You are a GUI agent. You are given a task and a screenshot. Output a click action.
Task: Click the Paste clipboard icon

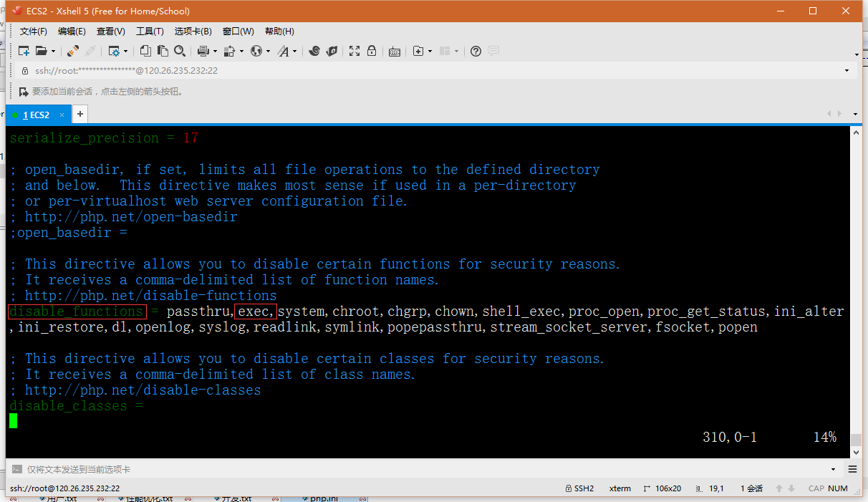pos(163,51)
